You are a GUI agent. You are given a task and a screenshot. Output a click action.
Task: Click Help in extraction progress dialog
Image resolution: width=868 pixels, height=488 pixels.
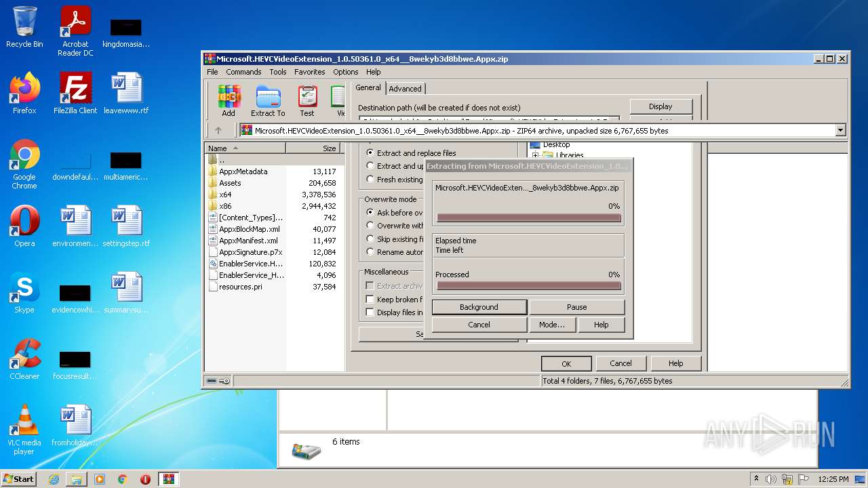click(x=601, y=325)
